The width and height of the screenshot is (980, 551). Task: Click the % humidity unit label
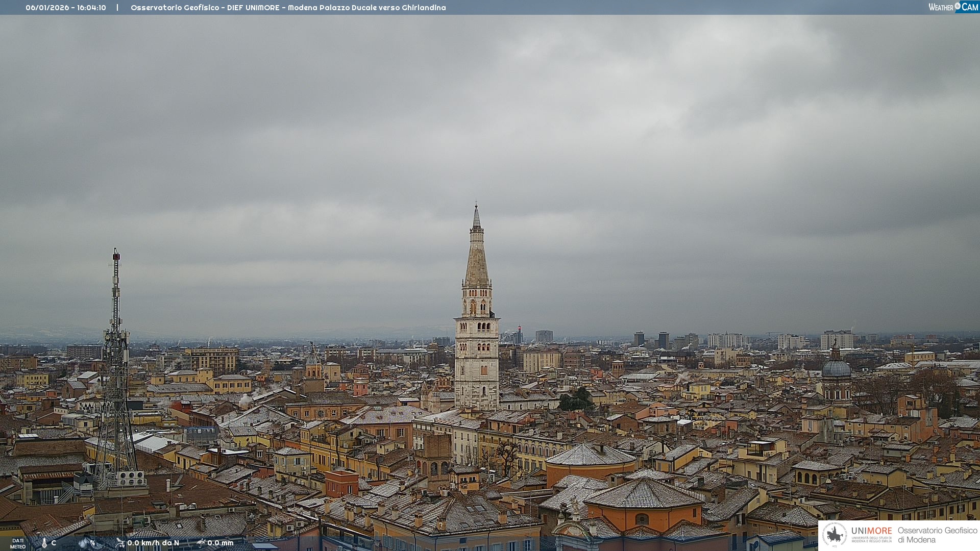coord(92,543)
